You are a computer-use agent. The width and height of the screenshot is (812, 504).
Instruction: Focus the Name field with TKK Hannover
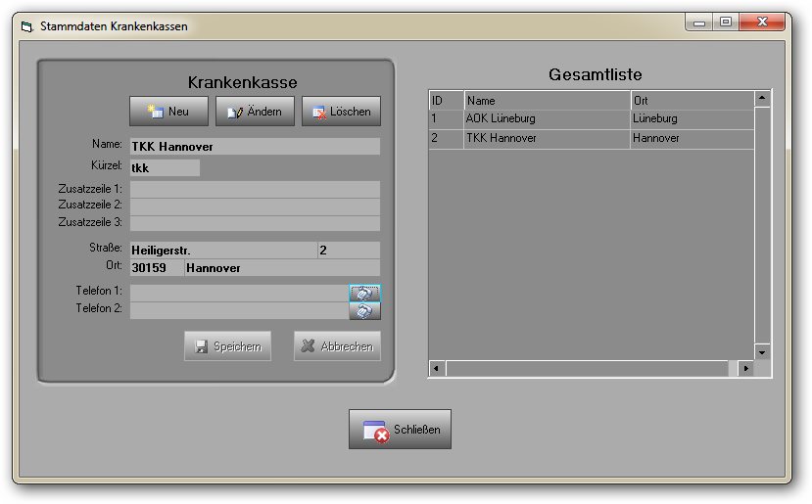pyautogui.click(x=255, y=147)
